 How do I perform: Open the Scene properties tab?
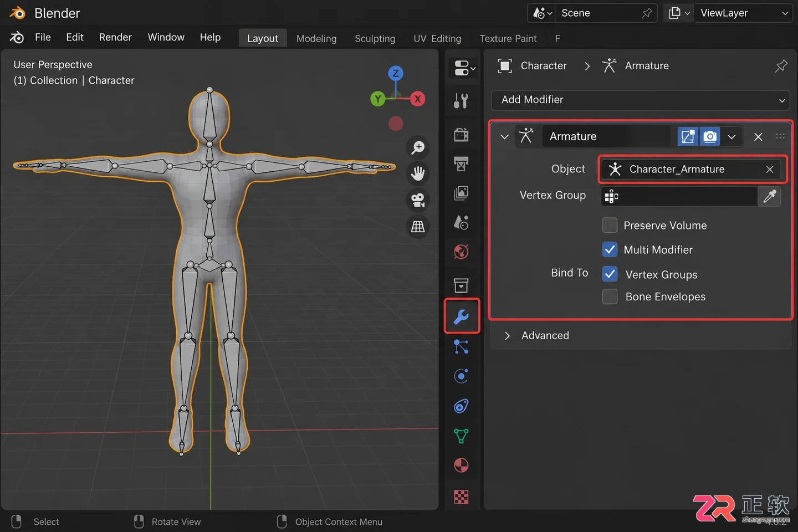[x=461, y=222]
